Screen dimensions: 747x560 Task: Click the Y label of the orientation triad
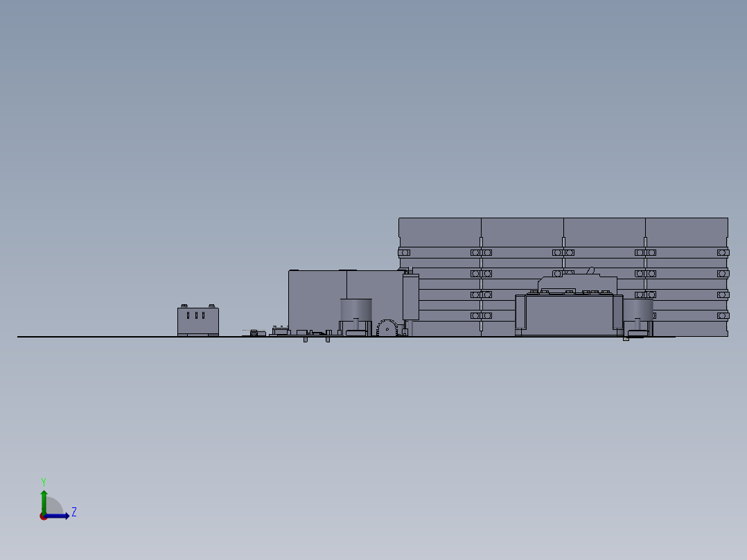click(x=44, y=482)
